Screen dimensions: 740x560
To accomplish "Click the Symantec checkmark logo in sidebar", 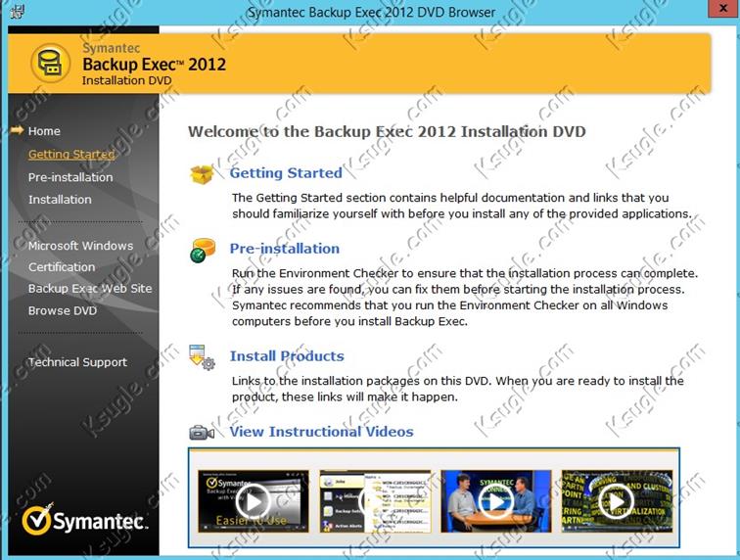I will 39,522.
